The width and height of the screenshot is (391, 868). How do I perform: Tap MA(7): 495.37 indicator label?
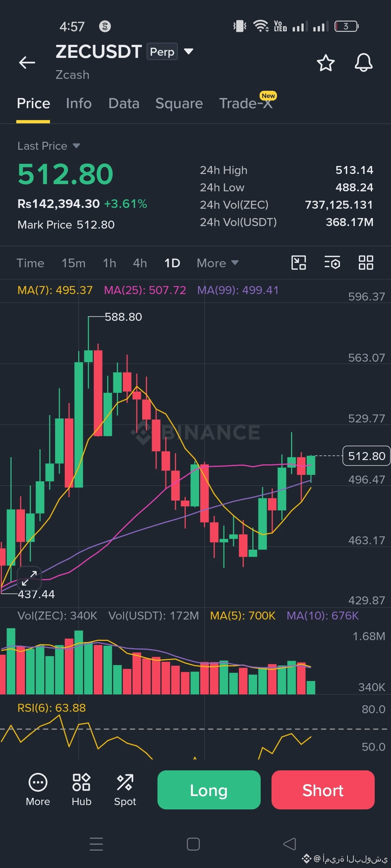55,290
